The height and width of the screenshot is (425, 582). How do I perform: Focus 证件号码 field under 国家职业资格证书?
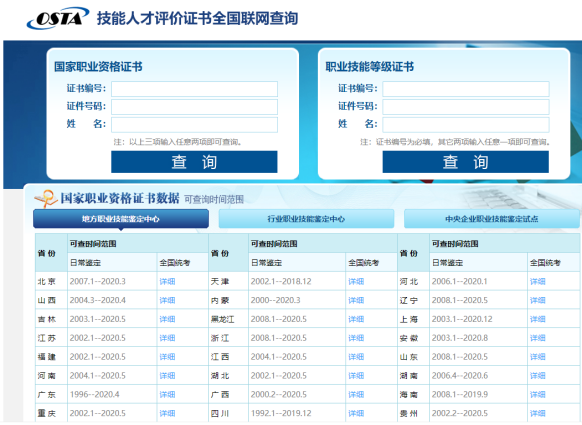(x=194, y=107)
